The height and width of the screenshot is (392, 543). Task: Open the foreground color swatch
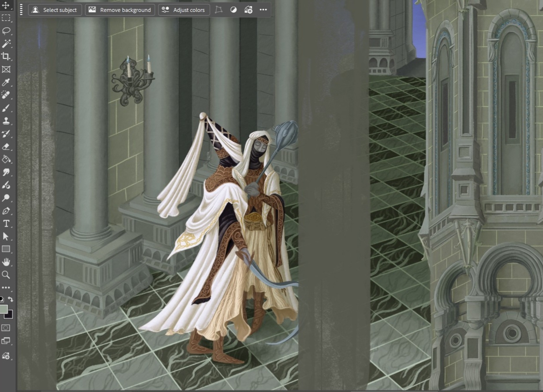(4, 309)
